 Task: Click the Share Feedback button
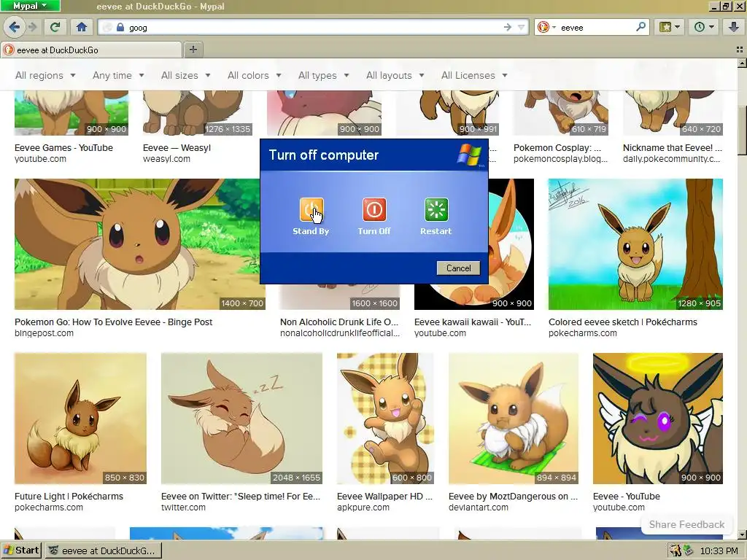(686, 524)
